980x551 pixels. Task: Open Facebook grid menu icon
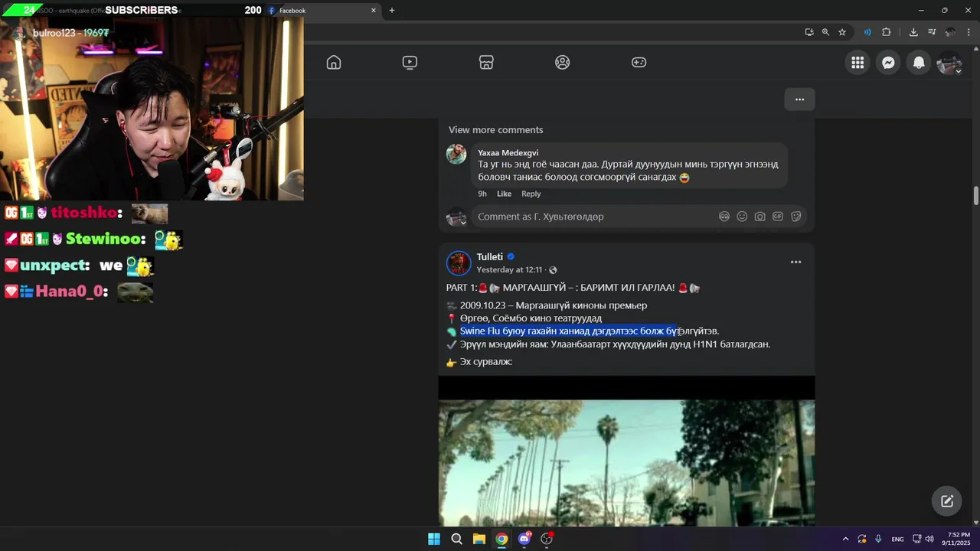[857, 63]
